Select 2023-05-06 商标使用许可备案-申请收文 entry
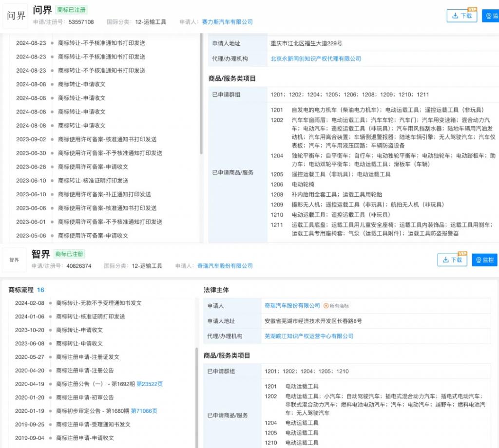 (x=72, y=236)
